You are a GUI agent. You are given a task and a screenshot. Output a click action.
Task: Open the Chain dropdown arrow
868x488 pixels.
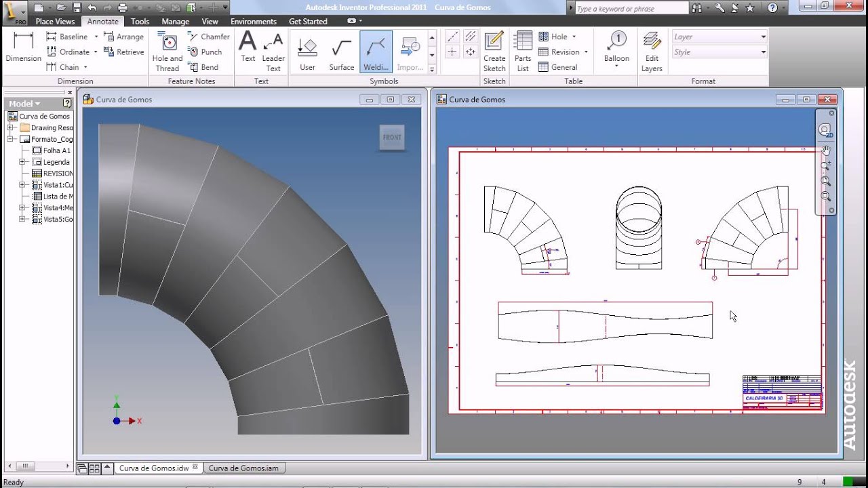point(85,67)
